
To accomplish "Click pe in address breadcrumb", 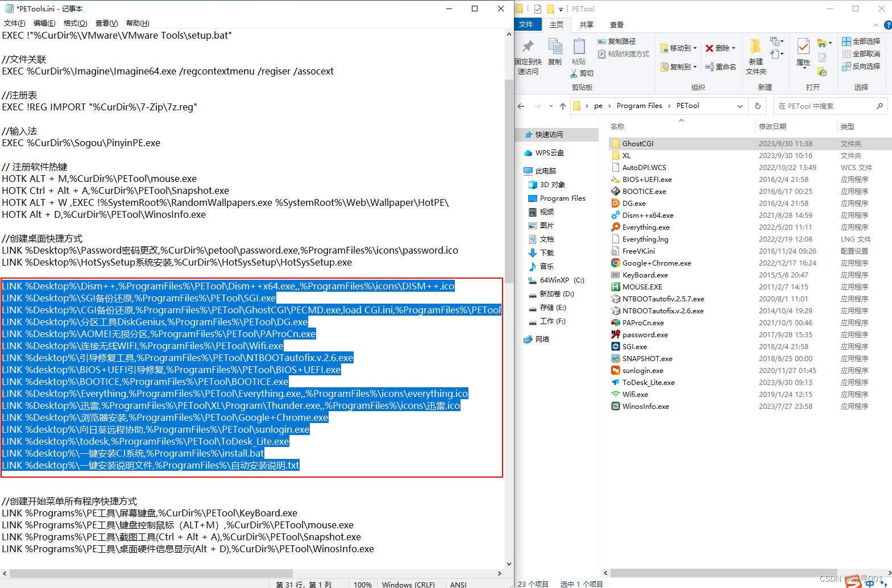I will [598, 106].
